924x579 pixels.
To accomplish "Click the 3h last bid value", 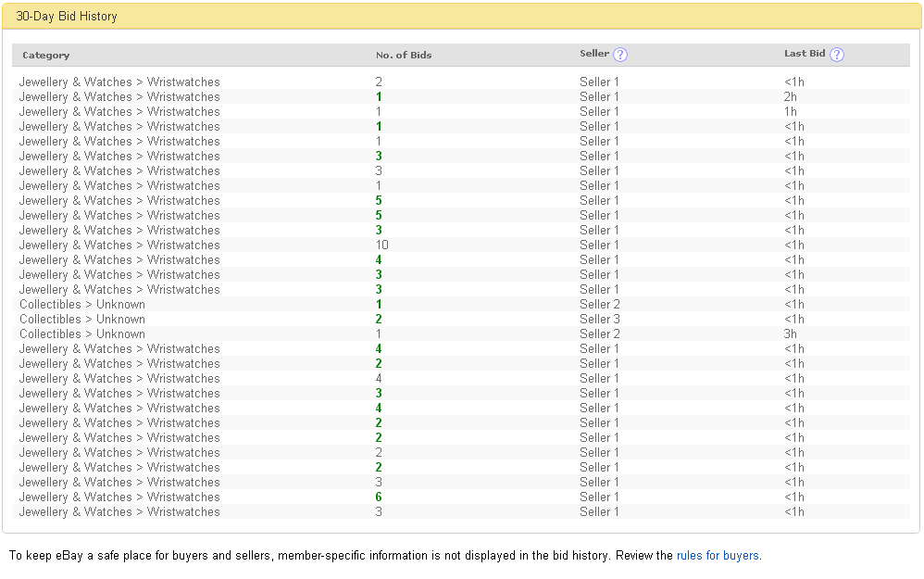I will pyautogui.click(x=790, y=334).
